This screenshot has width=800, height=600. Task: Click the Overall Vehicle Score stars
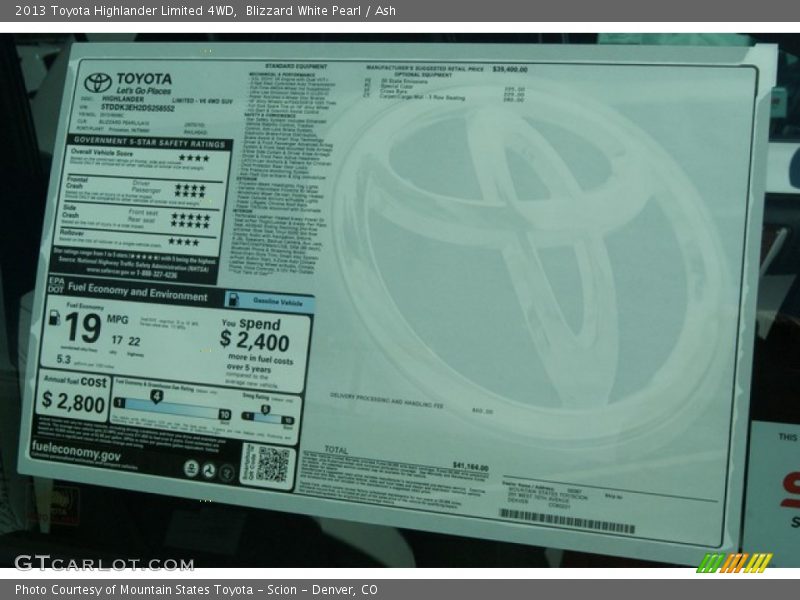194,158
